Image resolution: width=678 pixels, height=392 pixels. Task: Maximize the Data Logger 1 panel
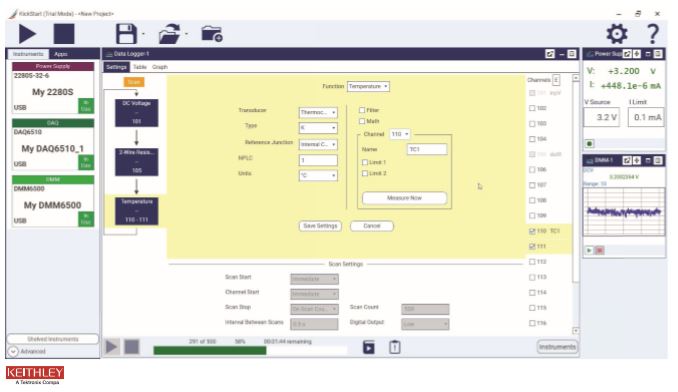pyautogui.click(x=572, y=54)
